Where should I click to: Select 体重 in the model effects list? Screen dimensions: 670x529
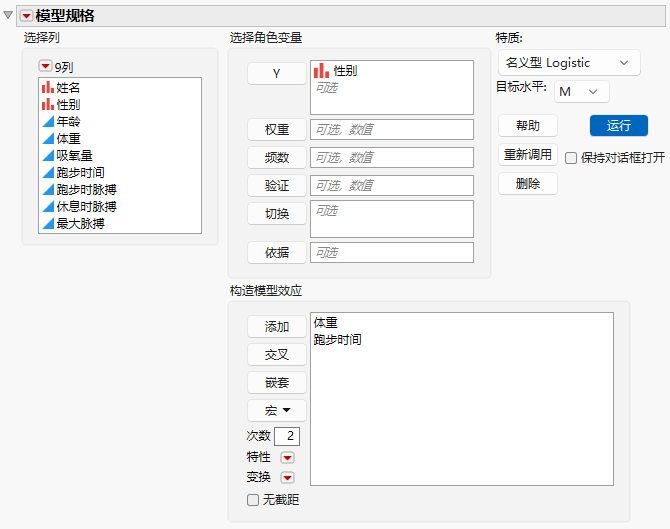[326, 323]
